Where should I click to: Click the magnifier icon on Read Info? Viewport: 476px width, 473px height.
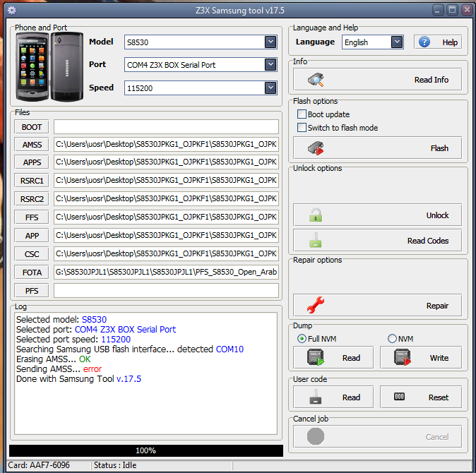click(x=316, y=80)
